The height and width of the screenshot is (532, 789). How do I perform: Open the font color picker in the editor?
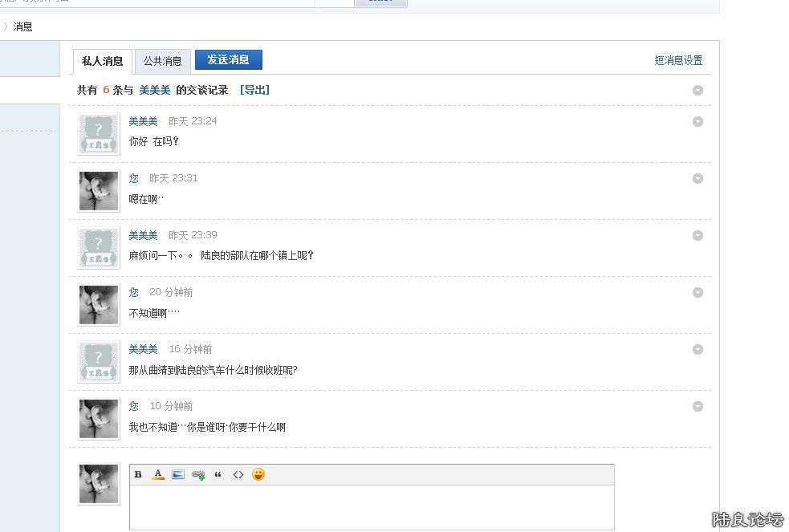click(x=158, y=474)
